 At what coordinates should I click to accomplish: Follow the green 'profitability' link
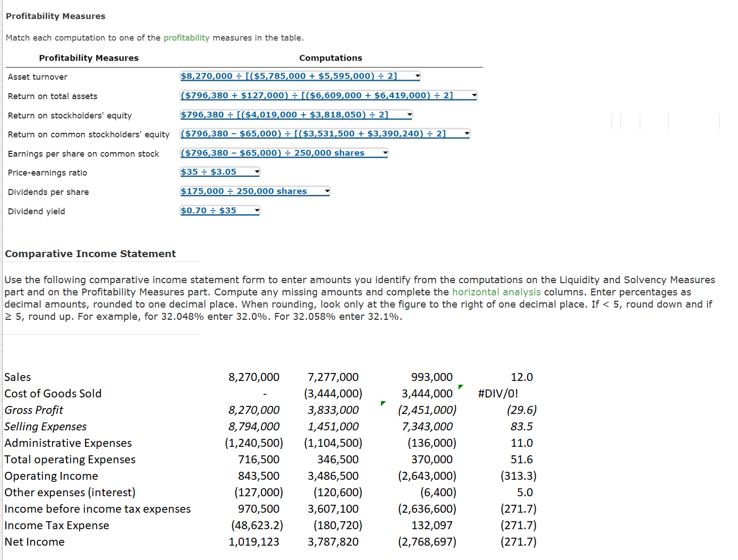(186, 38)
